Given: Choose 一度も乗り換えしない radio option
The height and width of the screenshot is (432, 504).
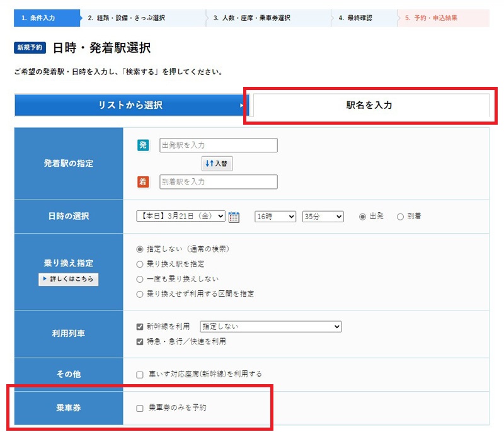Looking at the screenshot, I should [140, 279].
